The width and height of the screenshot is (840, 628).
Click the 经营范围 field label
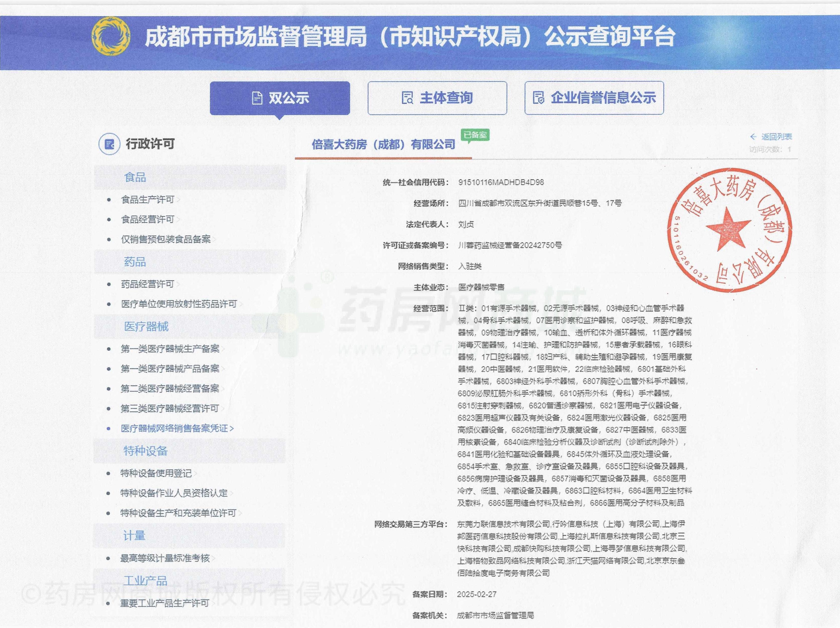click(x=431, y=308)
